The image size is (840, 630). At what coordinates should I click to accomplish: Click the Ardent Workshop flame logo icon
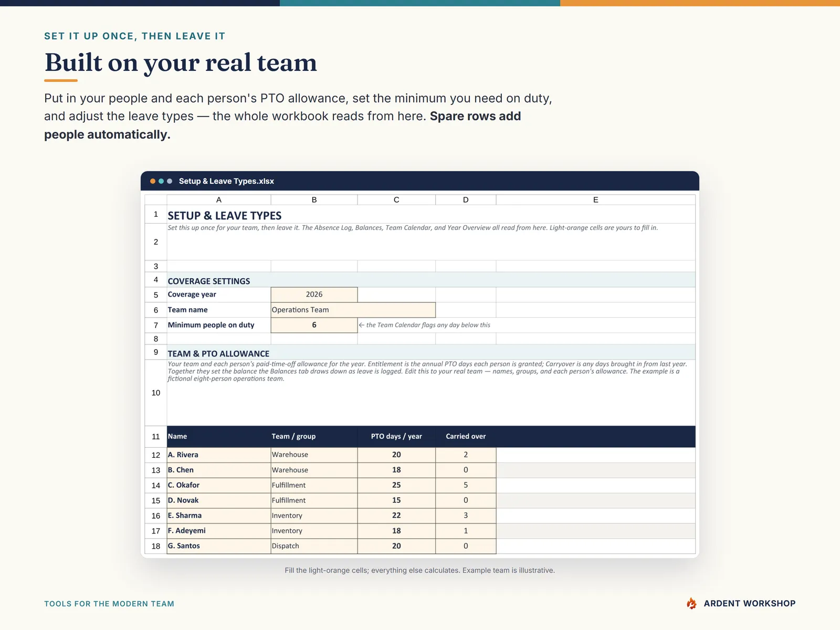click(691, 603)
